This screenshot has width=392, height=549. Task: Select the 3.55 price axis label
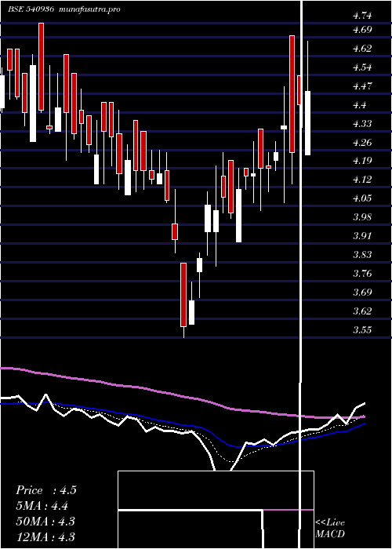(362, 330)
